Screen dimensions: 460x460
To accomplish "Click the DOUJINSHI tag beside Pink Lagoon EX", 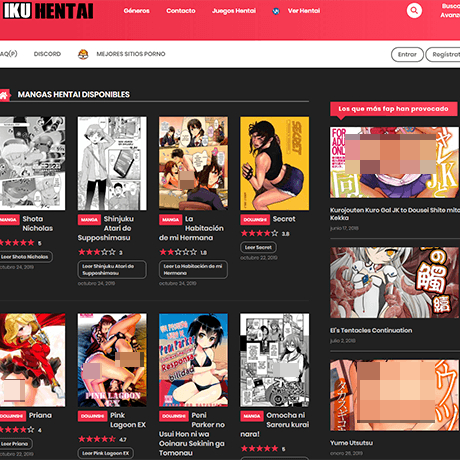I will (92, 416).
